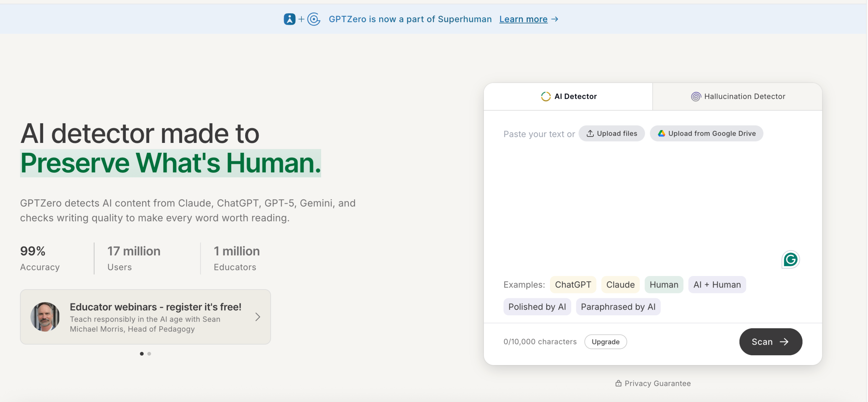Image resolution: width=868 pixels, height=402 pixels.
Task: Click the 'Preserve What's Human.' headline
Action: [x=171, y=163]
